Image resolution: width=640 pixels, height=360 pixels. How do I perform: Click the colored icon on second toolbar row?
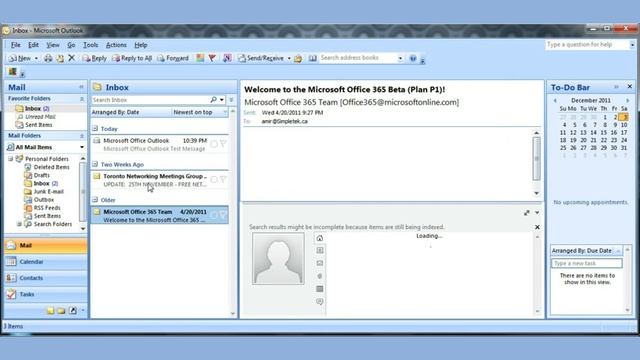13,72
